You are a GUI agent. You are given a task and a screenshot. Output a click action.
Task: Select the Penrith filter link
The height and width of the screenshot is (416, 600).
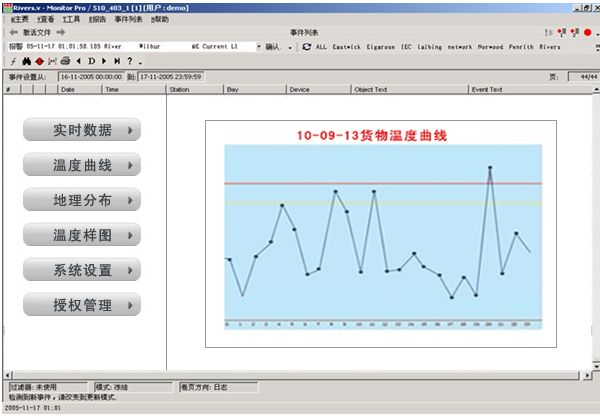click(x=522, y=46)
